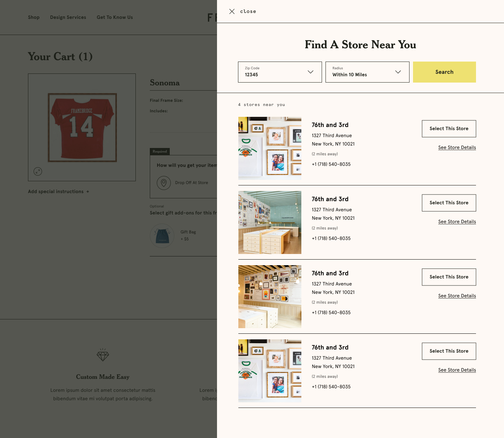
Task: Click the diamond icon above Custom Made Easy
Action: tap(103, 355)
